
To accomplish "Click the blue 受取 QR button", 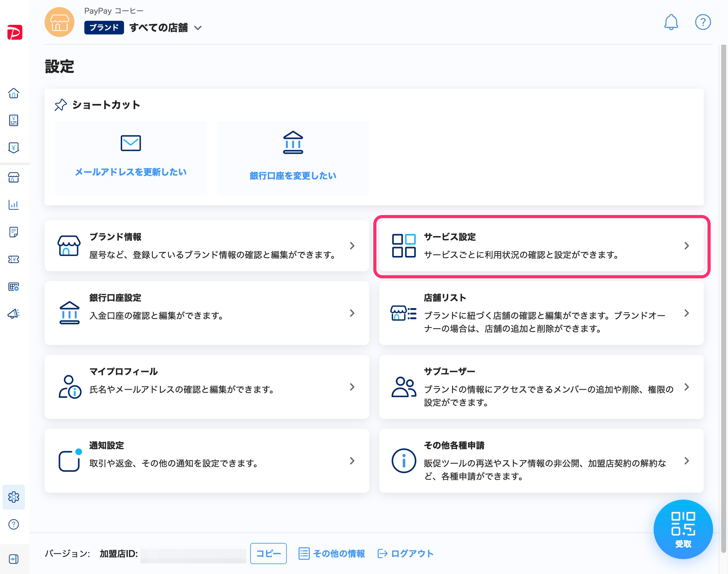I will point(683,529).
